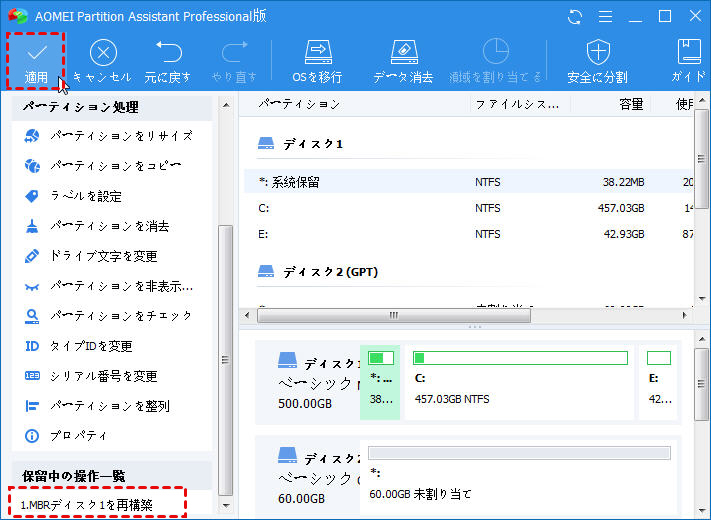Click down arrow of sidebar scrollbar
This screenshot has height=520, width=711.
pos(226,505)
